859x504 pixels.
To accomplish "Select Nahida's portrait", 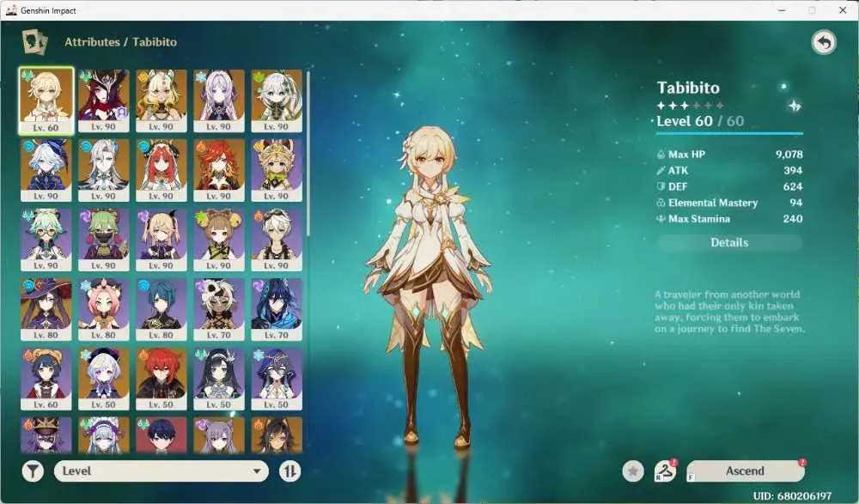I will coord(277,100).
